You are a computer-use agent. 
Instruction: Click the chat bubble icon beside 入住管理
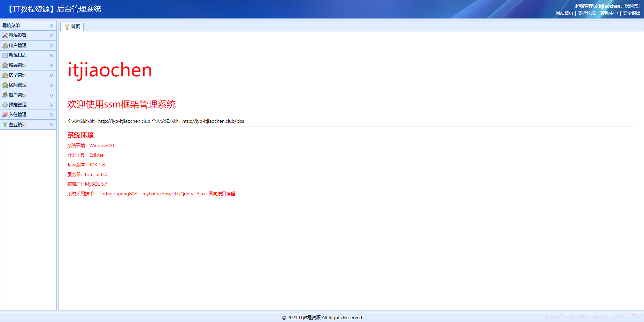(x=5, y=114)
